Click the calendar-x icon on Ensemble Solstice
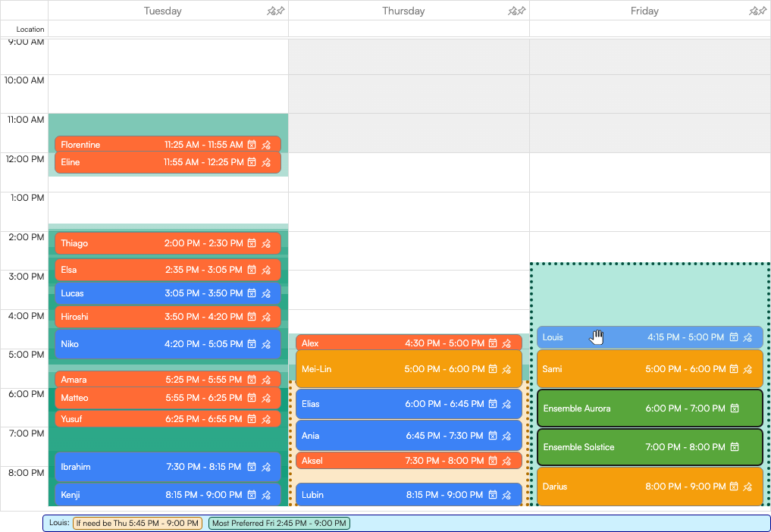The height and width of the screenshot is (532, 771). [735, 447]
